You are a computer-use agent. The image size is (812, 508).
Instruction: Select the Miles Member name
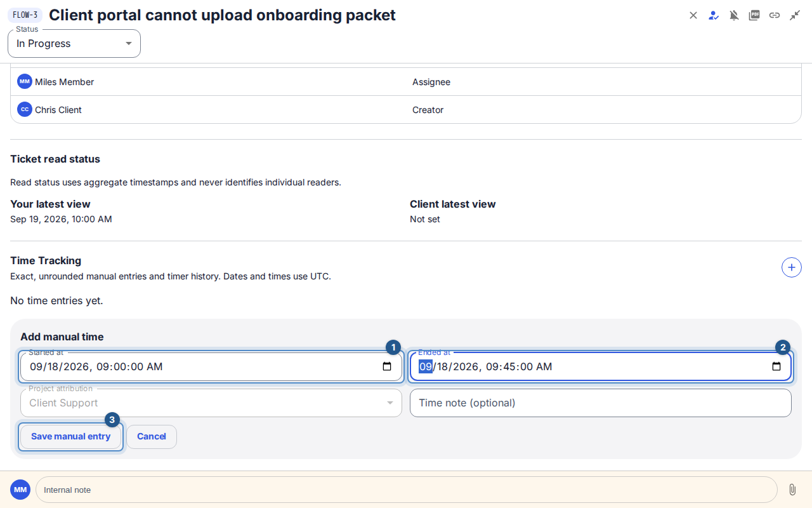coord(64,82)
